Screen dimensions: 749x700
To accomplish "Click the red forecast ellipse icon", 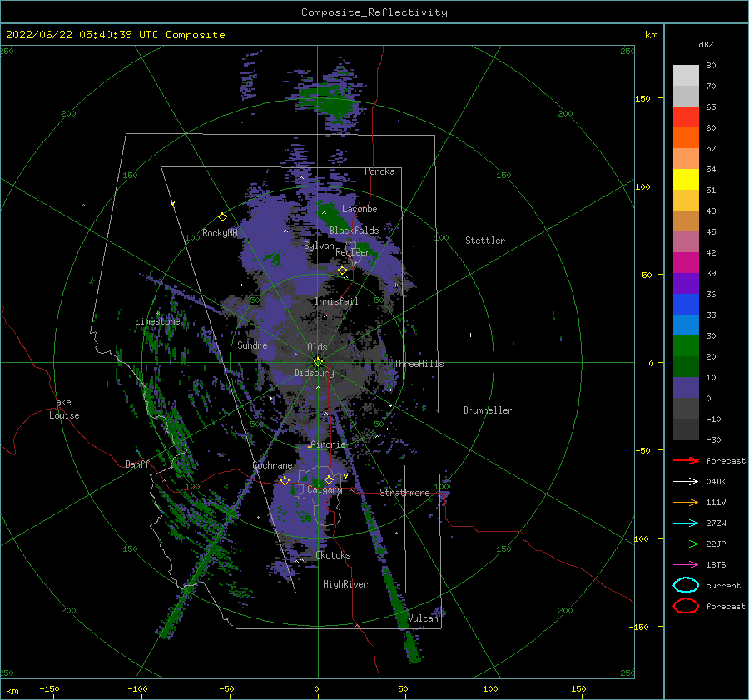I will 686,606.
